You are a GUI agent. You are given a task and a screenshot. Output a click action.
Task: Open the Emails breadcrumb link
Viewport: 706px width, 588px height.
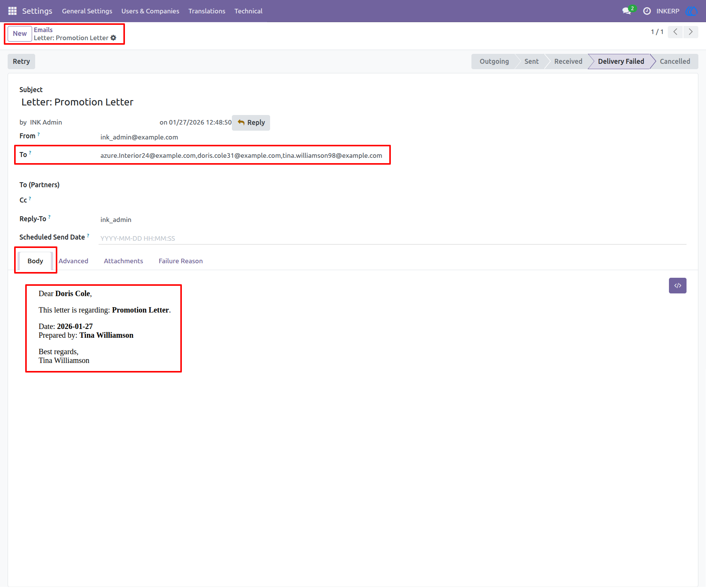point(43,30)
